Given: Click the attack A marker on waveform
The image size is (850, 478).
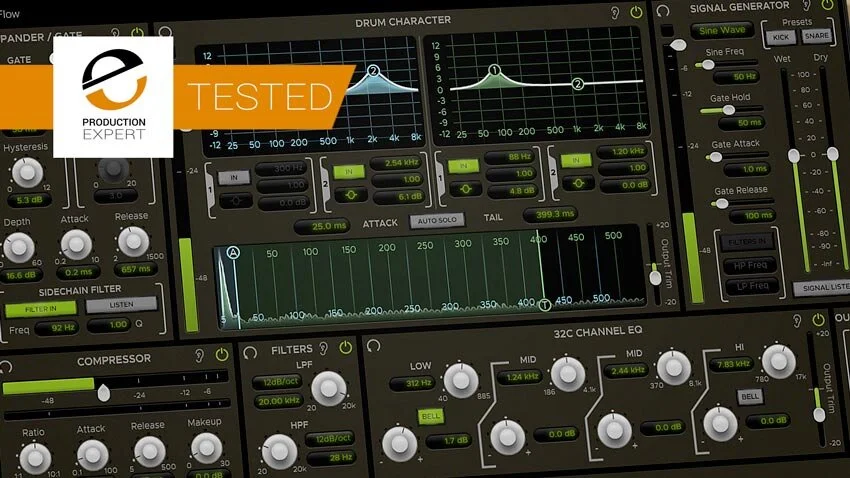Looking at the screenshot, I should click(x=233, y=253).
